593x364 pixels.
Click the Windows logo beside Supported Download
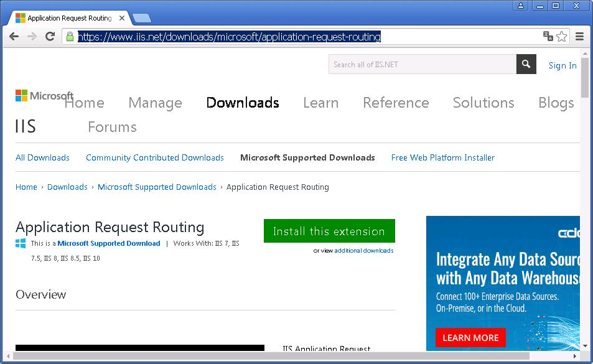point(21,243)
